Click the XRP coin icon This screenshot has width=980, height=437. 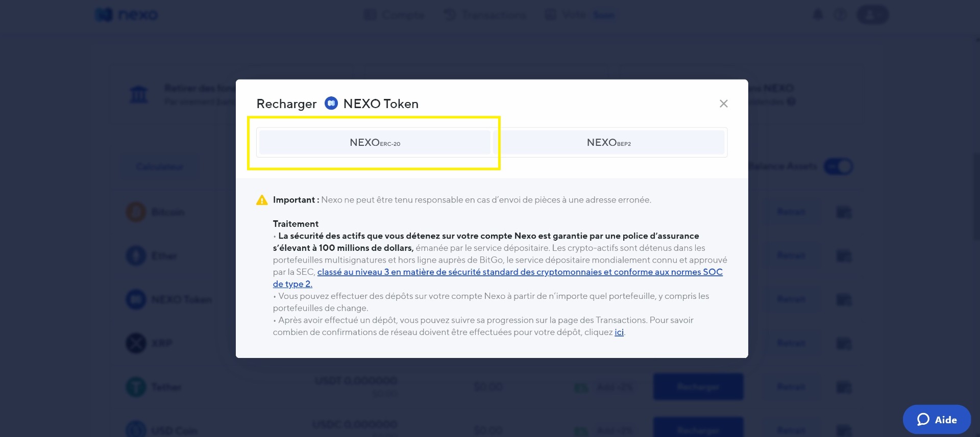pyautogui.click(x=136, y=343)
